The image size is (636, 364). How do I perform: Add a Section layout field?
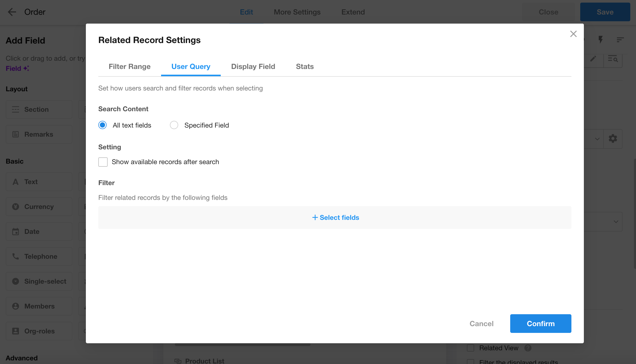pos(39,109)
